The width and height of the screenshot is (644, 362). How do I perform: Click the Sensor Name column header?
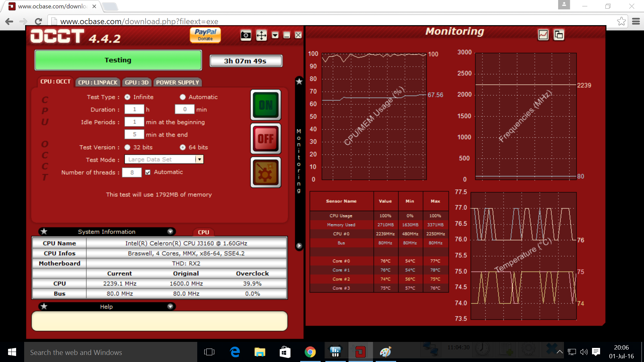pyautogui.click(x=341, y=201)
